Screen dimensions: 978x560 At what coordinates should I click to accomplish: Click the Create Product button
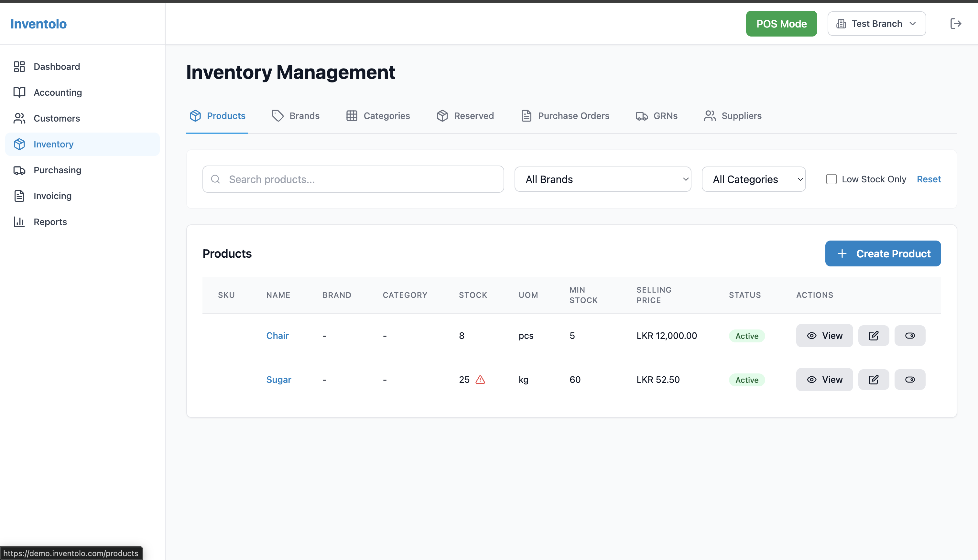[883, 253]
